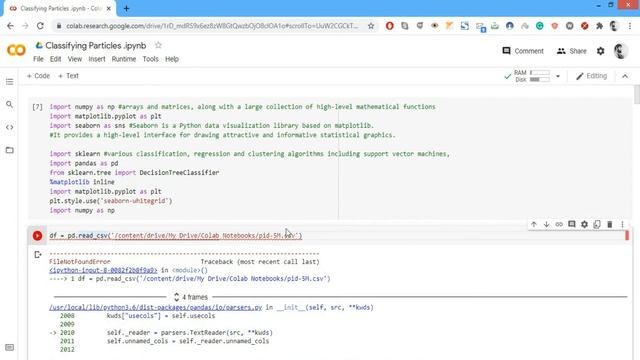The width and height of the screenshot is (640, 360).
Task: Open the File menu
Action: coord(38,59)
